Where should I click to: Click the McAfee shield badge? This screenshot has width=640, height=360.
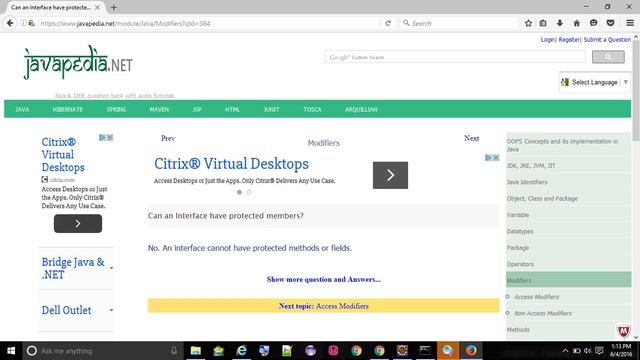click(623, 331)
